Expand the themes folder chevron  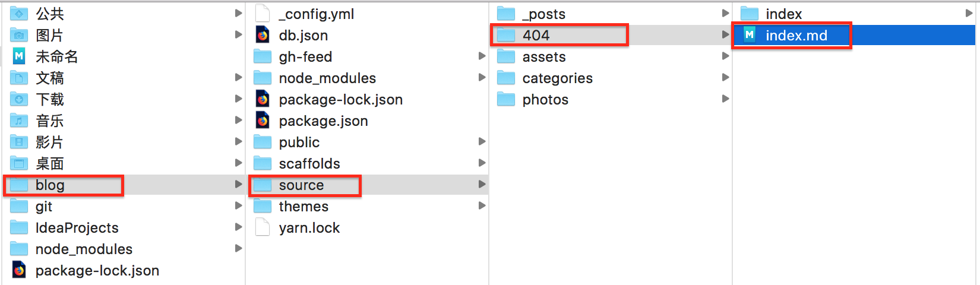(x=482, y=206)
